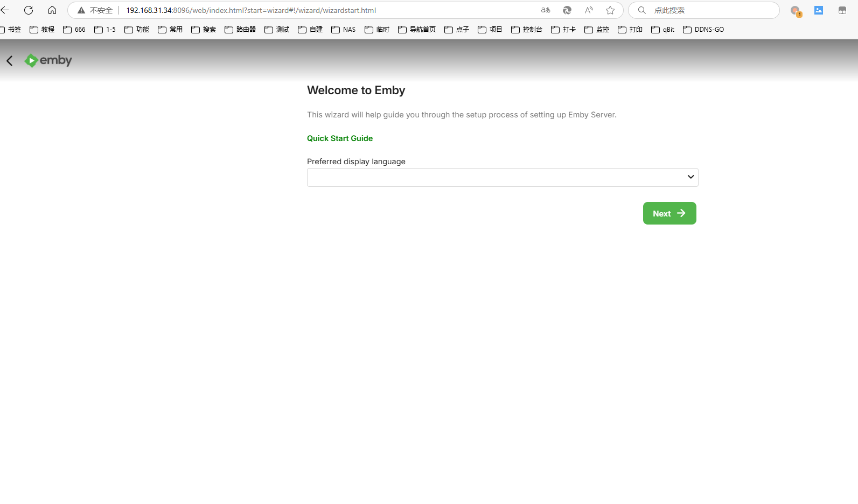Open the 点子 bookmark folder
The image size is (858, 504).
457,30
